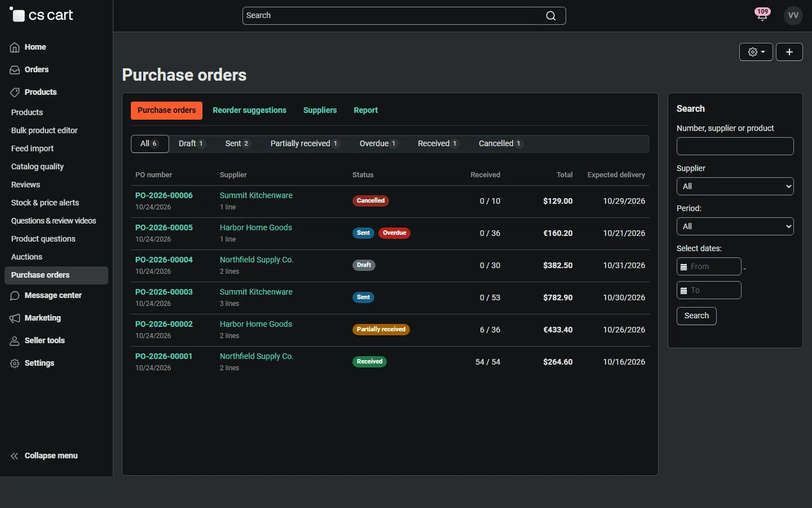Open purchase order PO-2026-00003

click(x=164, y=292)
